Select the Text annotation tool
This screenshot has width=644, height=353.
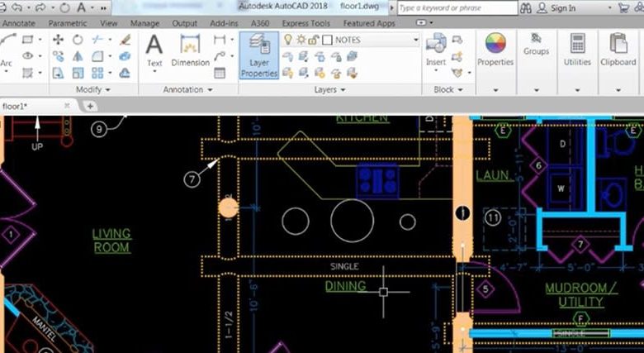154,50
